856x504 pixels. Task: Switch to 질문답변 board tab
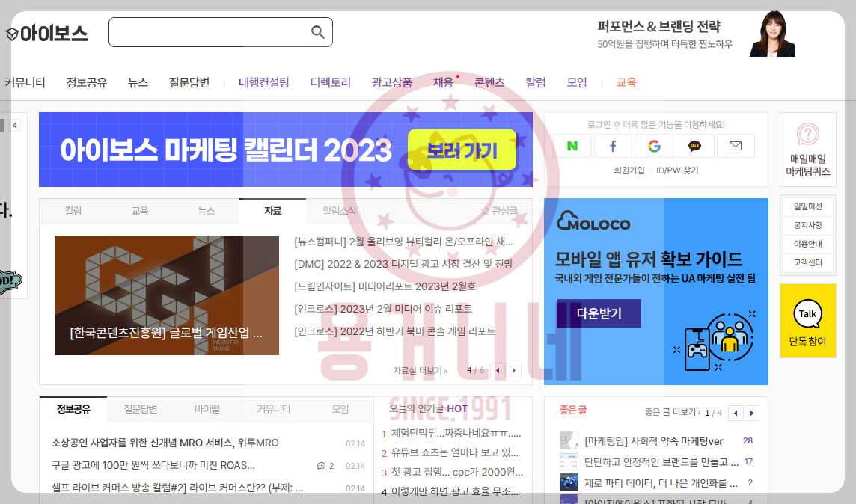point(141,409)
